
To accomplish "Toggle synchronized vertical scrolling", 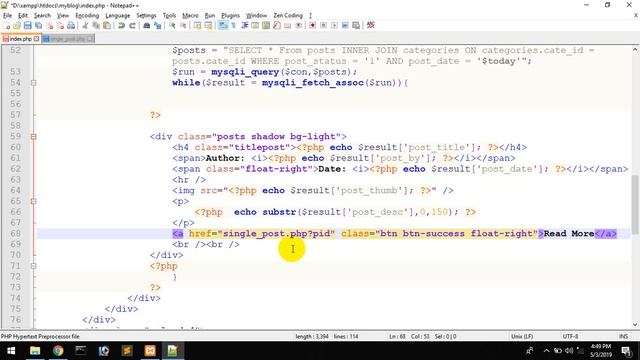I will [197, 25].
